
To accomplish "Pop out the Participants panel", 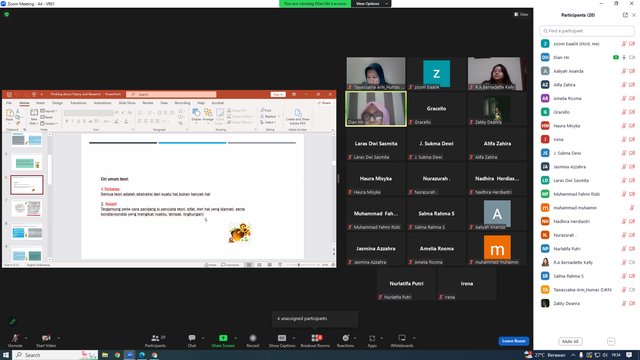I will click(x=625, y=15).
